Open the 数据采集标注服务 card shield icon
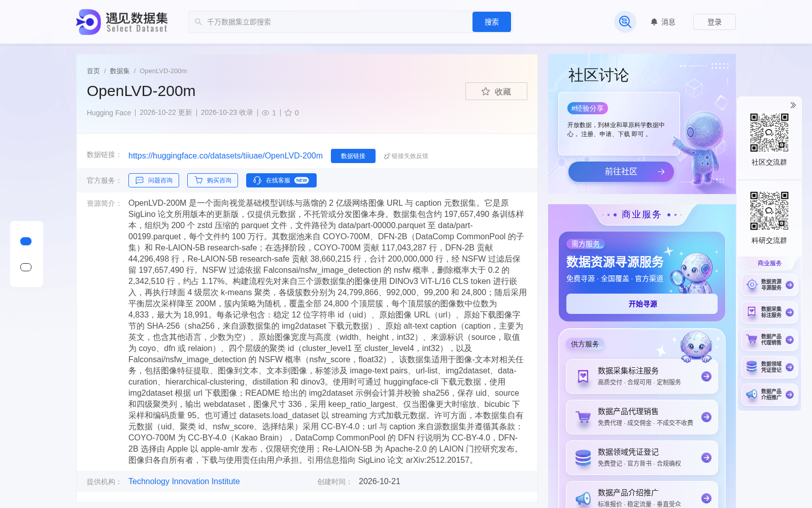Viewport: 812px width, 508px height. point(583,376)
